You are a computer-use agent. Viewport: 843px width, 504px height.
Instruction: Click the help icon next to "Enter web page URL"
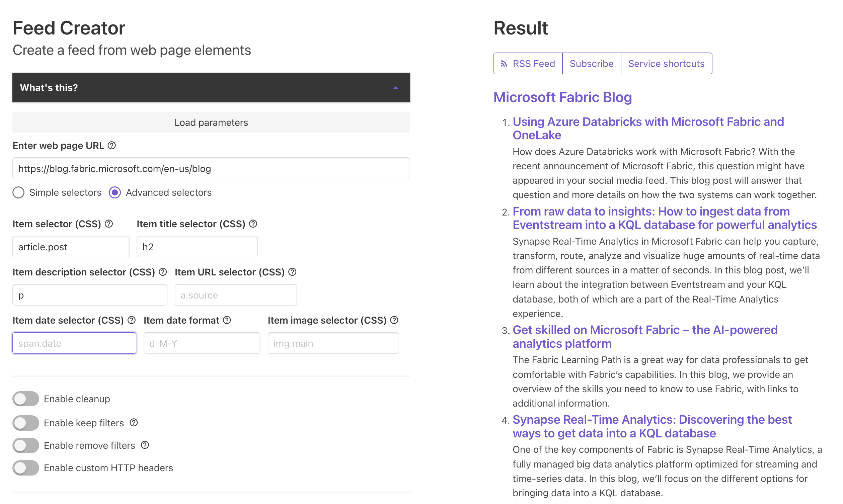111,145
